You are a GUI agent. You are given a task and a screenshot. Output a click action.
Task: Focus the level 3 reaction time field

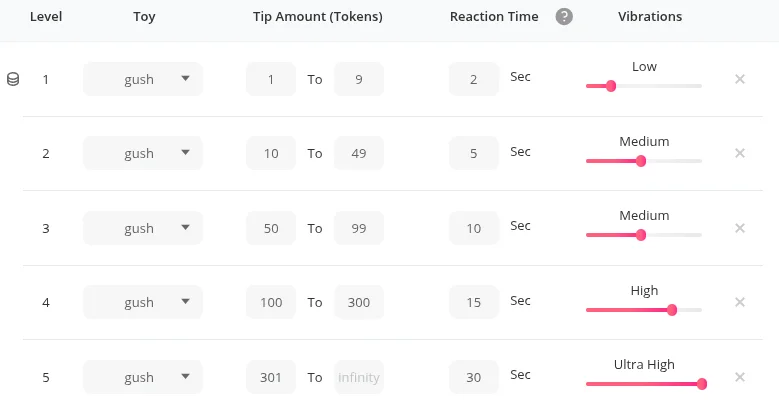point(474,228)
